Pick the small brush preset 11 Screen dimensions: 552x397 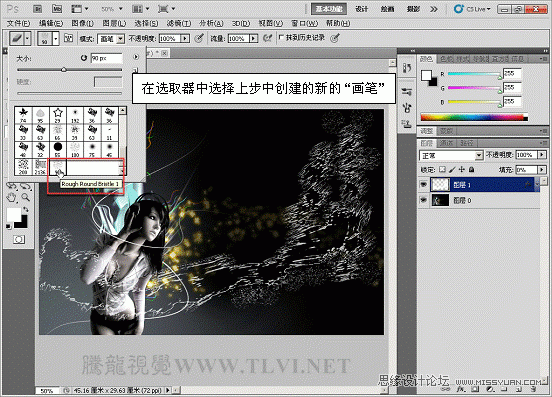coord(109,132)
